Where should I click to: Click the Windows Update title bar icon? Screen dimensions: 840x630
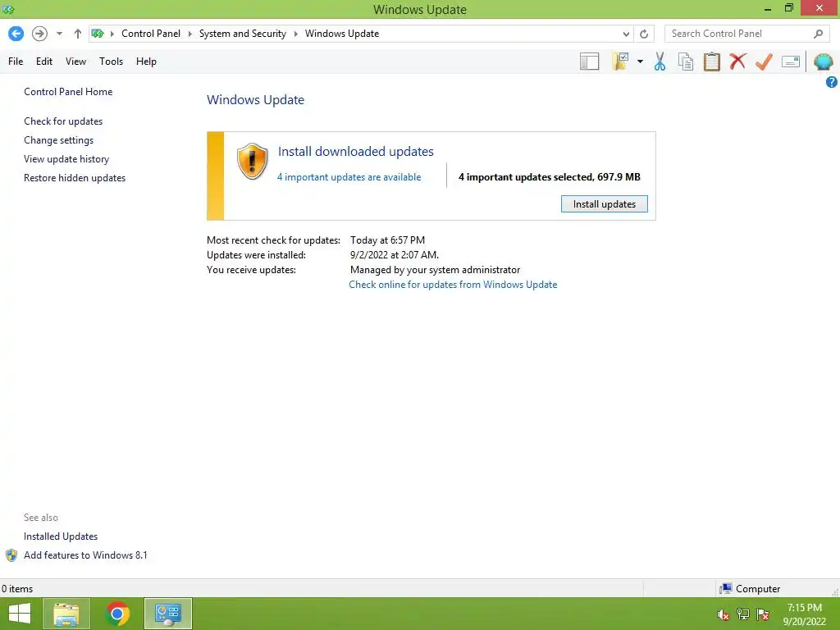point(7,10)
